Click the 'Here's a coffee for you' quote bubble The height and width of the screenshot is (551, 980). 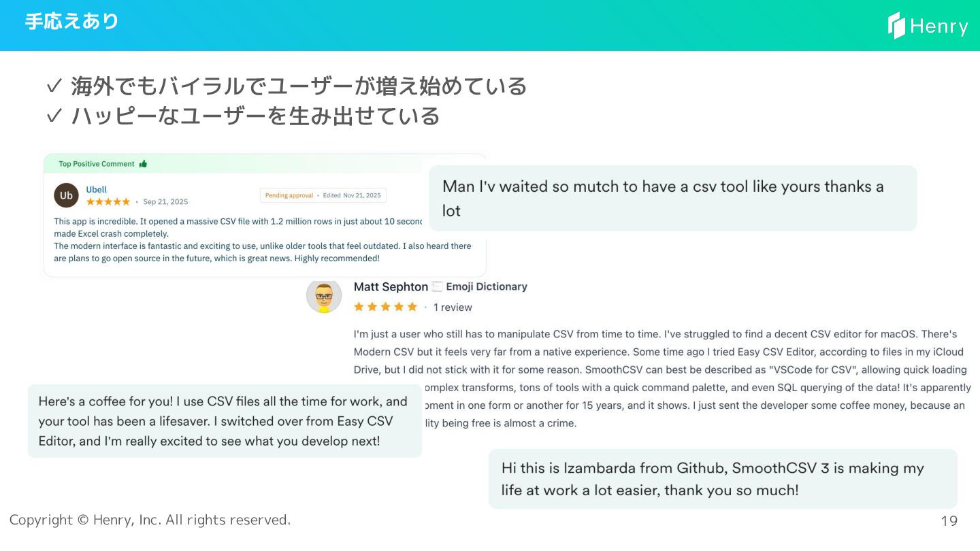[225, 421]
